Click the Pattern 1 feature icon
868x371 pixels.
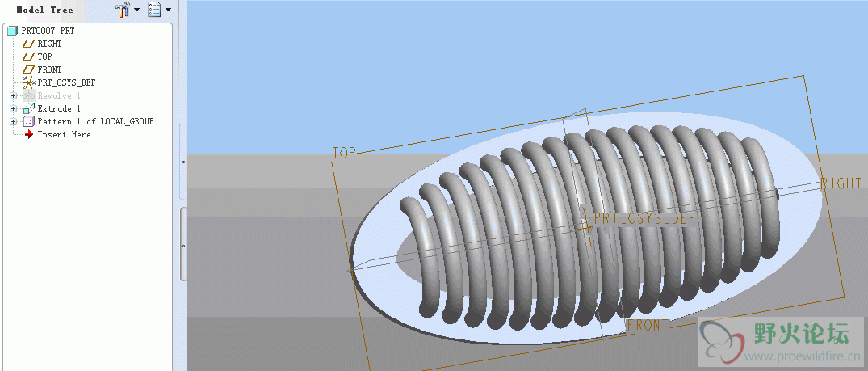coord(29,121)
